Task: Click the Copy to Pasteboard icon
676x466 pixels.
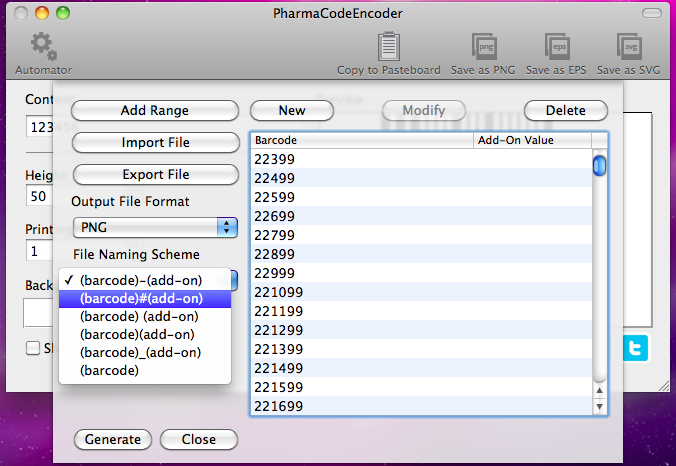Action: 389,46
